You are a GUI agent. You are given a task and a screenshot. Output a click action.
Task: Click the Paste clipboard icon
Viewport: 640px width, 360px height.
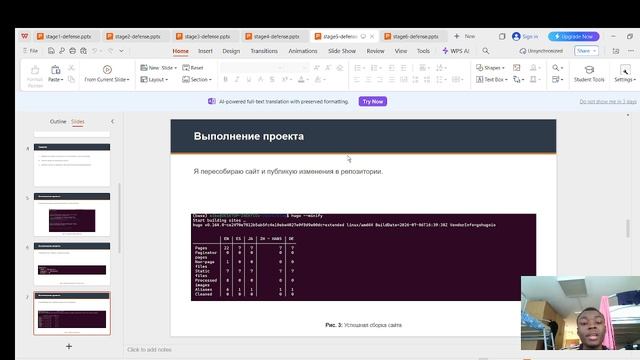56,70
